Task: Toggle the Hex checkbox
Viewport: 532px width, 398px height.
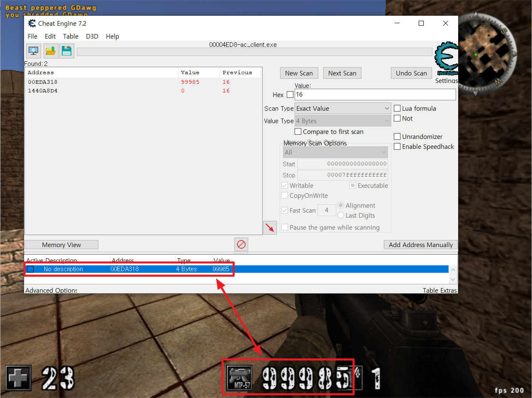Action: pyautogui.click(x=290, y=95)
